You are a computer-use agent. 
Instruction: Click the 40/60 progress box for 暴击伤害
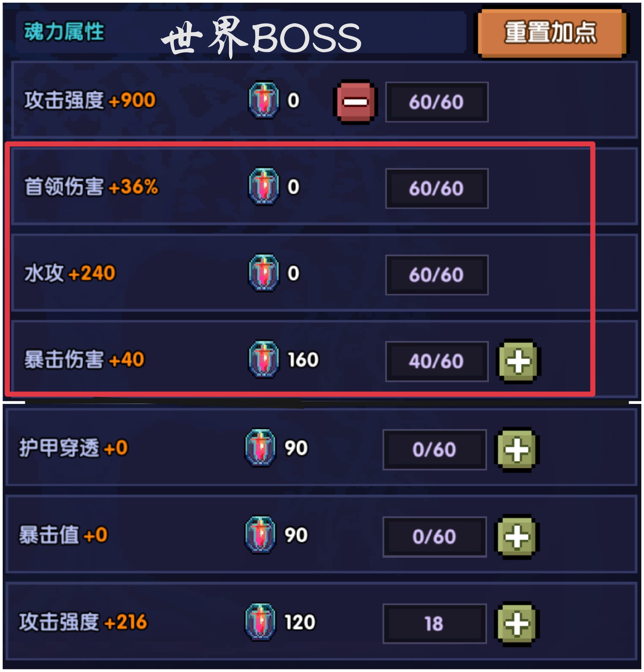[x=436, y=361]
